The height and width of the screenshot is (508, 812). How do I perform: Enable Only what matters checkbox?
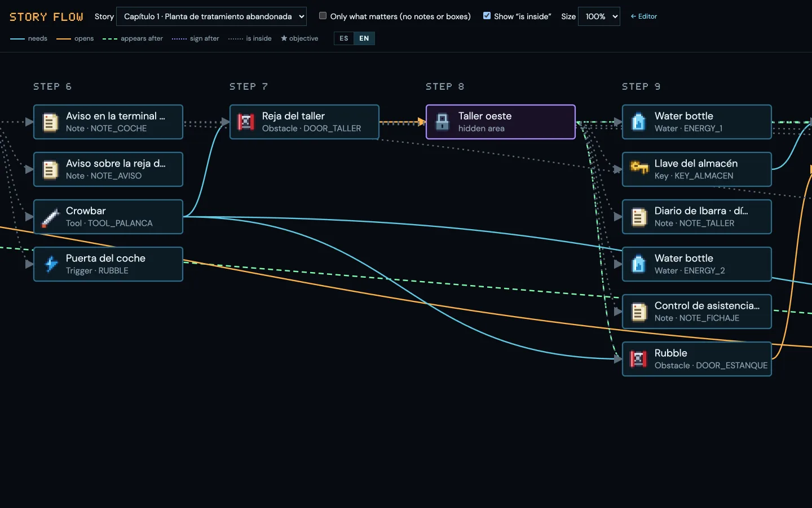(x=323, y=16)
